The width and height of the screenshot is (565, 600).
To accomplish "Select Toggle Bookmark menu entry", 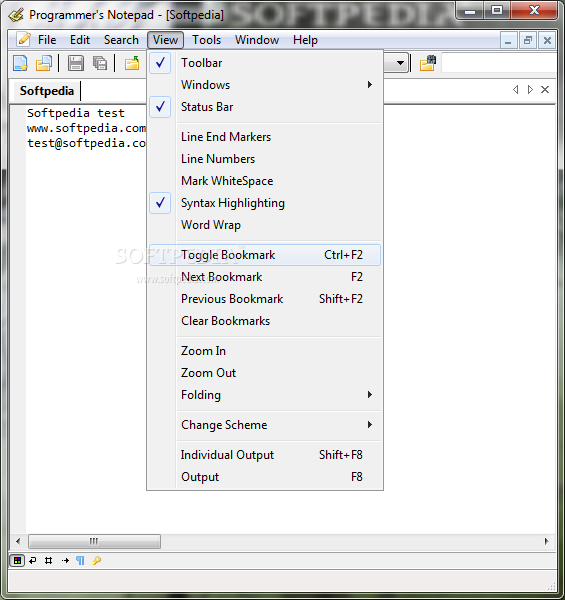I will pyautogui.click(x=265, y=255).
